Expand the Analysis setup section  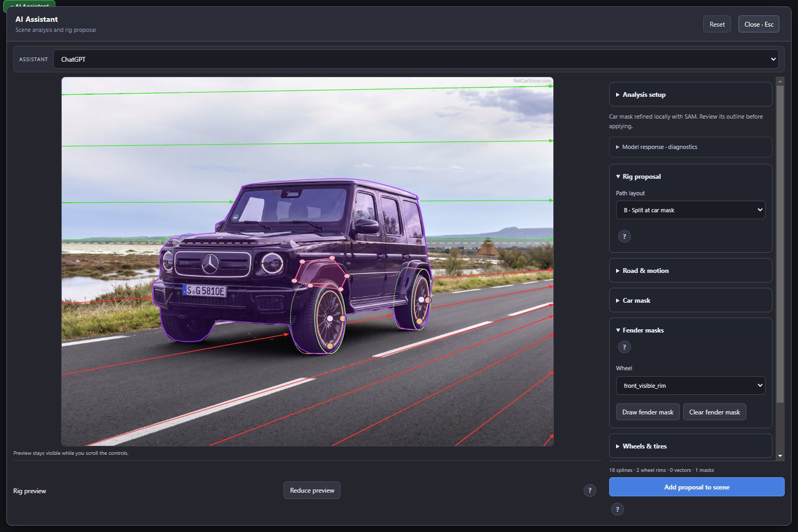coord(691,95)
